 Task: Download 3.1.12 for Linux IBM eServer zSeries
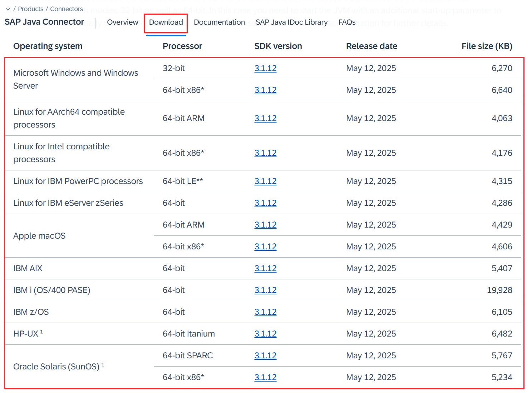pos(265,203)
